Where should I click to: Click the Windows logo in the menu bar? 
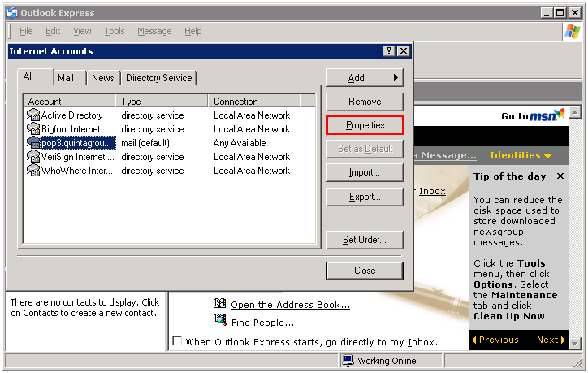tap(573, 31)
